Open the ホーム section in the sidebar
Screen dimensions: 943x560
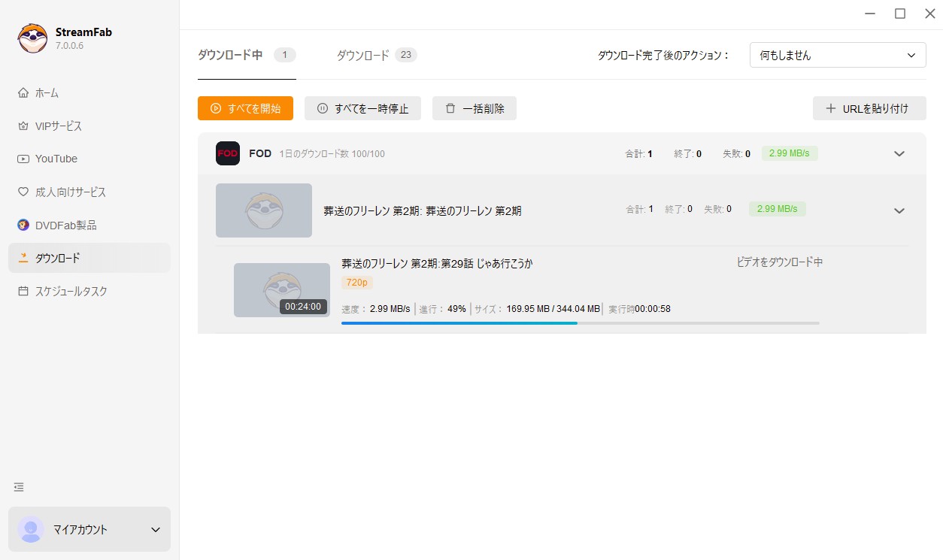click(47, 92)
